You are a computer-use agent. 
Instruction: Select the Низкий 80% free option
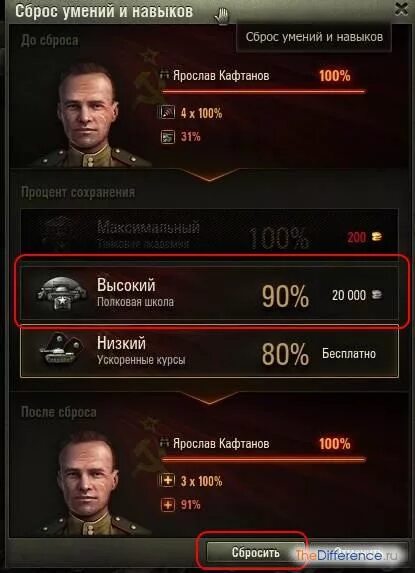click(209, 351)
